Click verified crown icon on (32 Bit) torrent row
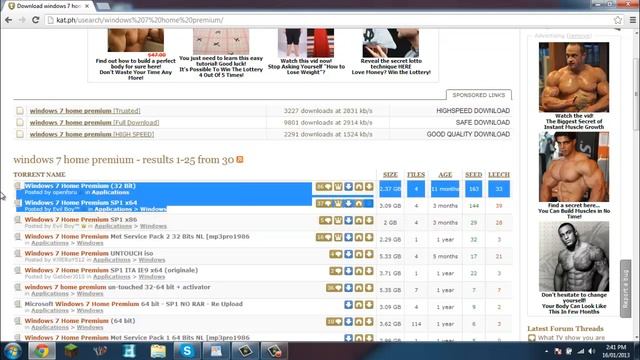The image size is (640, 360). coord(338,187)
